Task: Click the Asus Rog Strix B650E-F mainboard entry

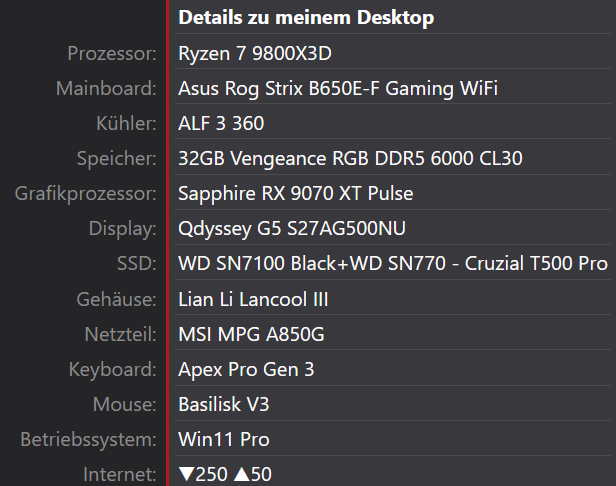Action: point(338,88)
